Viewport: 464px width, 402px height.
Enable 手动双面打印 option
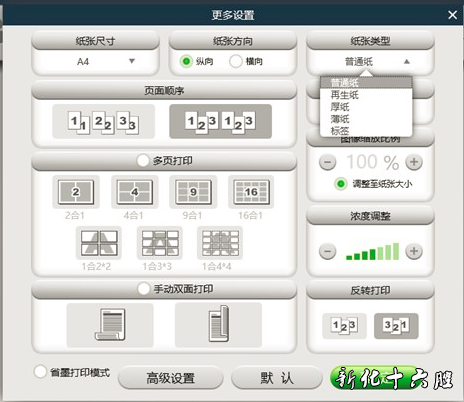[144, 289]
